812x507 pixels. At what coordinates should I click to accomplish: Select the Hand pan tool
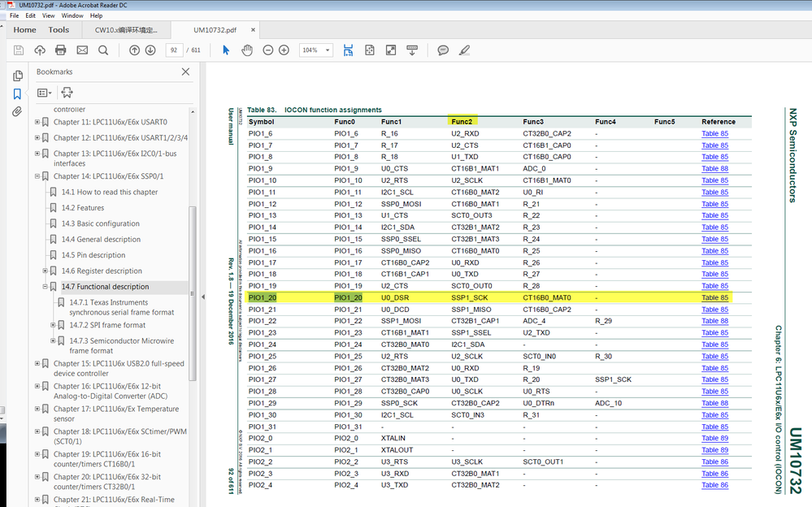click(246, 50)
